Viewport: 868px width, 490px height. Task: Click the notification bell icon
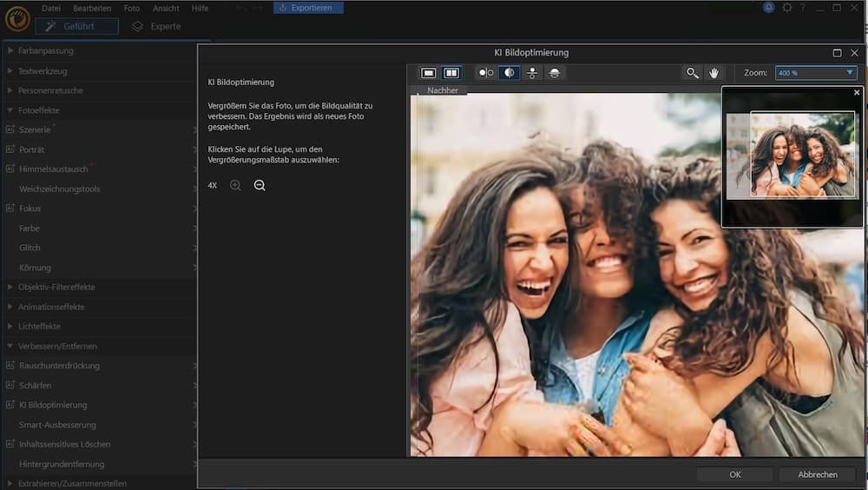pyautogui.click(x=769, y=8)
